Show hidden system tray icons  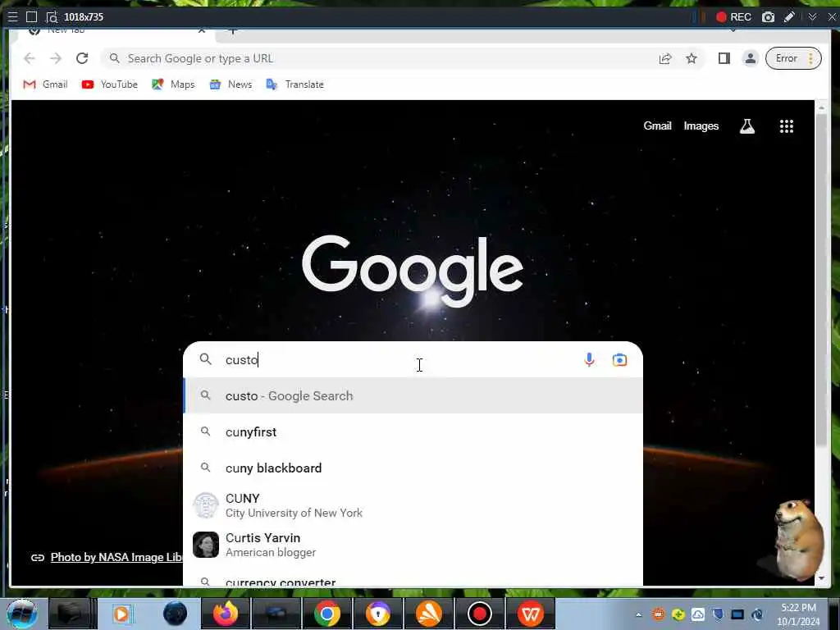pyautogui.click(x=638, y=614)
